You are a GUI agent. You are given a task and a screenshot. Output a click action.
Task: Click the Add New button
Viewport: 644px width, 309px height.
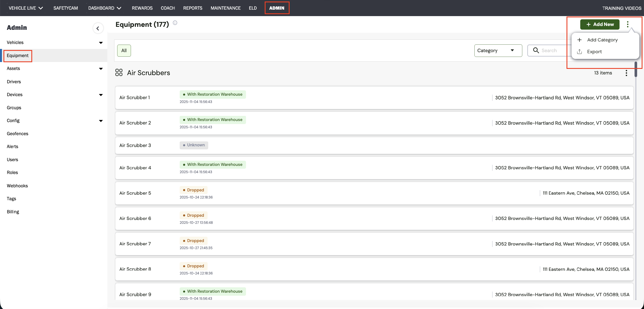(600, 24)
